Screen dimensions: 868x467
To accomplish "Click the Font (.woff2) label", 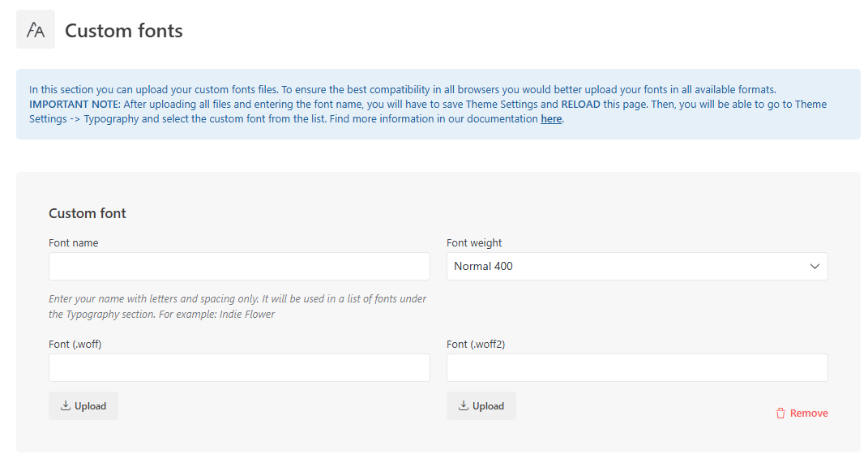I will [476, 344].
